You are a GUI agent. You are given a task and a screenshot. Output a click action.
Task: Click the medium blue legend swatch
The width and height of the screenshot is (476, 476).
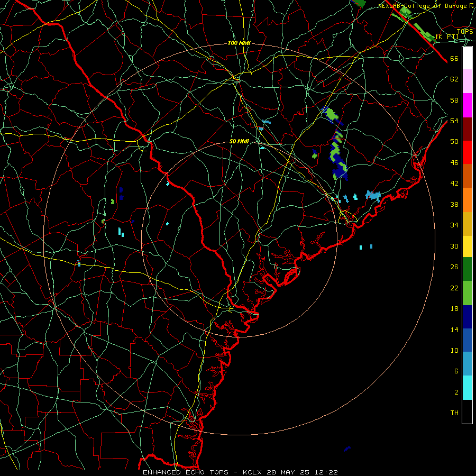(467, 340)
